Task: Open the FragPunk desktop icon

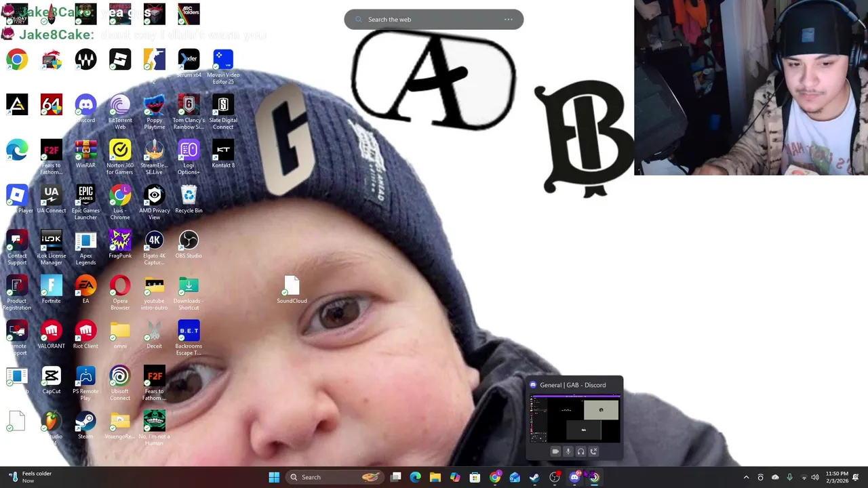Action: (x=120, y=245)
